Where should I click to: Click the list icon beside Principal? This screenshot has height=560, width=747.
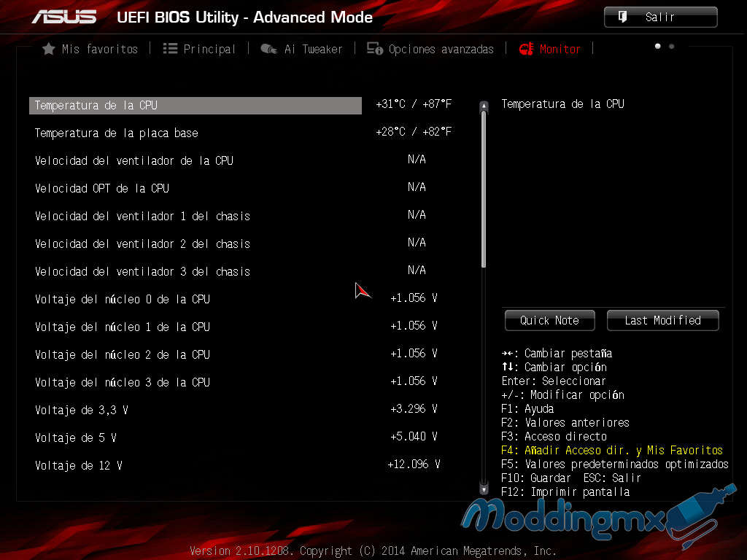[x=170, y=49]
